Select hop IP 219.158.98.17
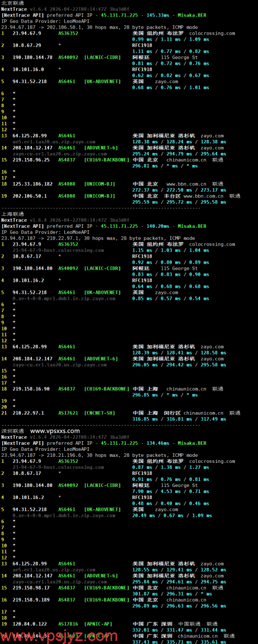This screenshot has height=644, width=258. (31, 588)
